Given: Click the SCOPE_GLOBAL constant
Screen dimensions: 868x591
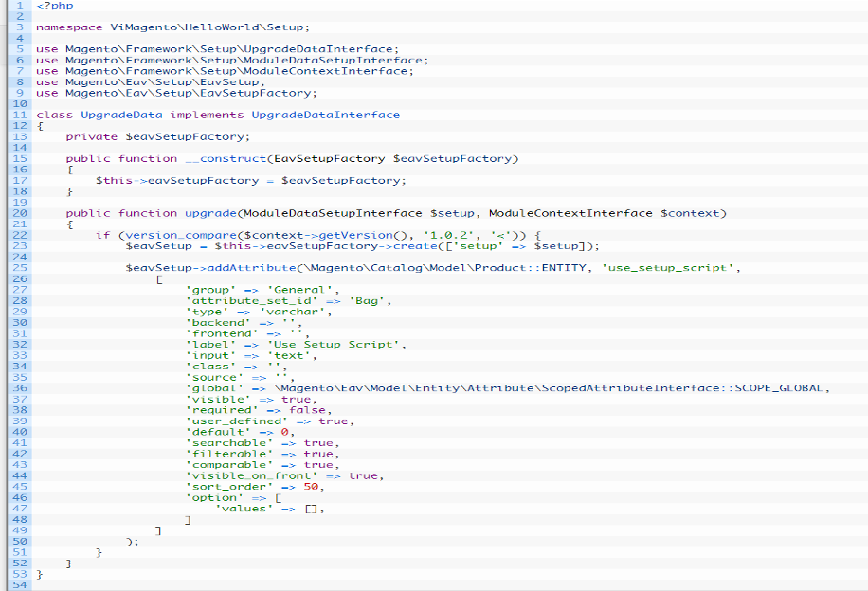Looking at the screenshot, I should point(779,388).
